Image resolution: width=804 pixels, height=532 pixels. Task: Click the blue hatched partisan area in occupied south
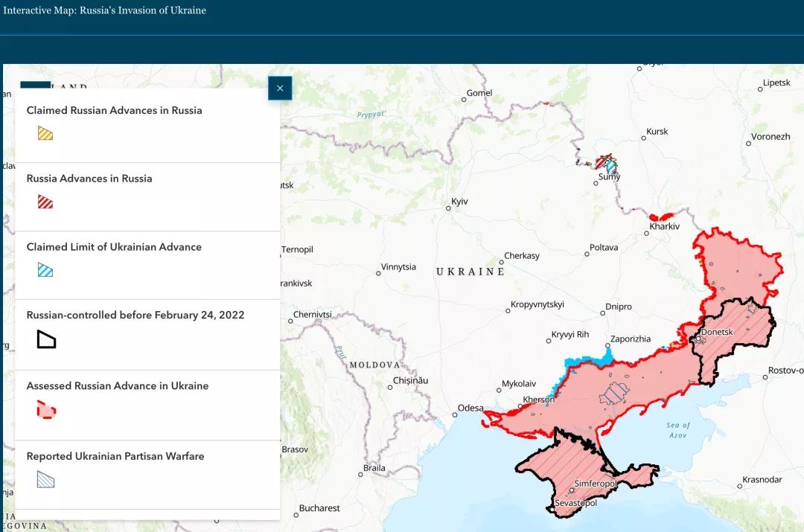click(x=613, y=394)
